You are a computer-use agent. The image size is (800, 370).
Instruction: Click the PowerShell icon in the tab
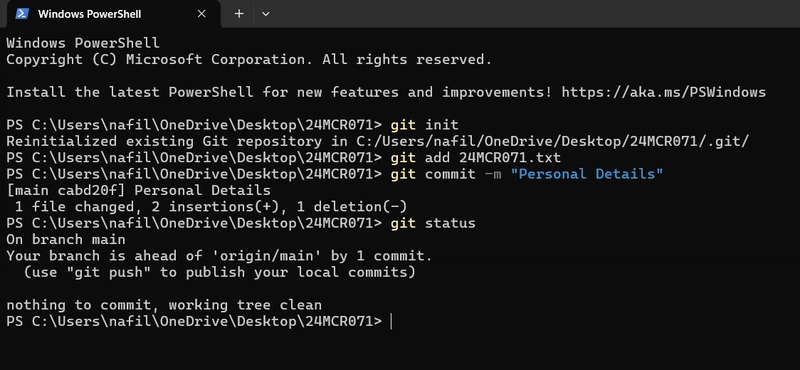click(x=22, y=14)
